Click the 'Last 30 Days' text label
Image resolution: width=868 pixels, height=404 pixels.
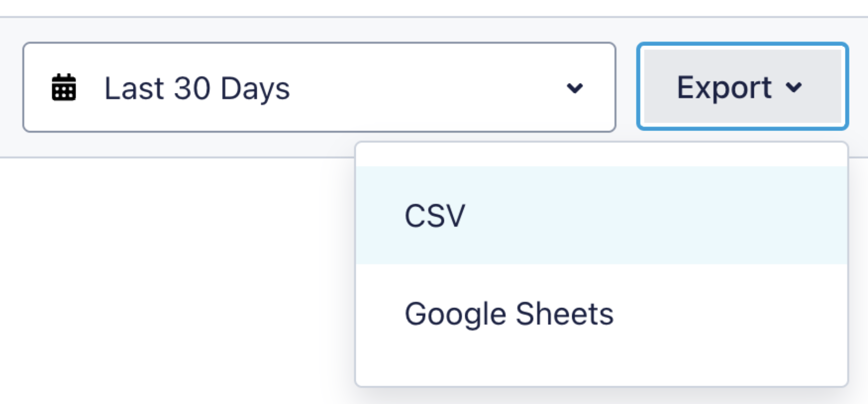coord(197,88)
